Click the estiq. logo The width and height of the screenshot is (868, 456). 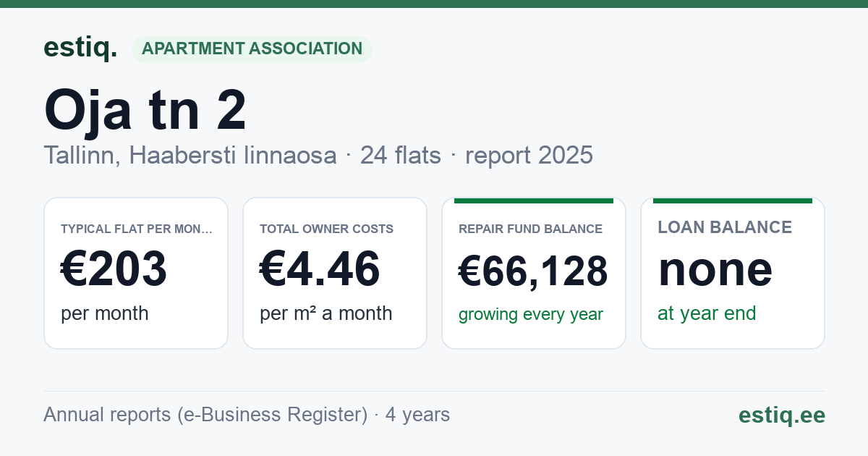(x=80, y=48)
